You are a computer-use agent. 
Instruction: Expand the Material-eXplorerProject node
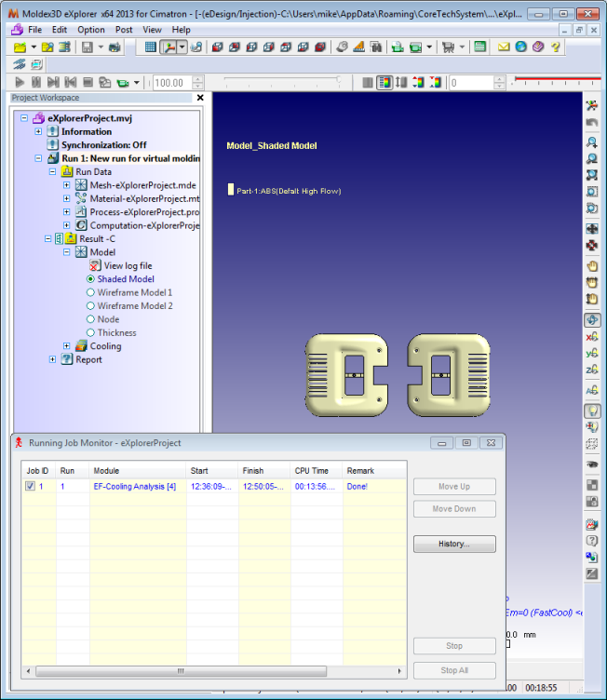66,198
